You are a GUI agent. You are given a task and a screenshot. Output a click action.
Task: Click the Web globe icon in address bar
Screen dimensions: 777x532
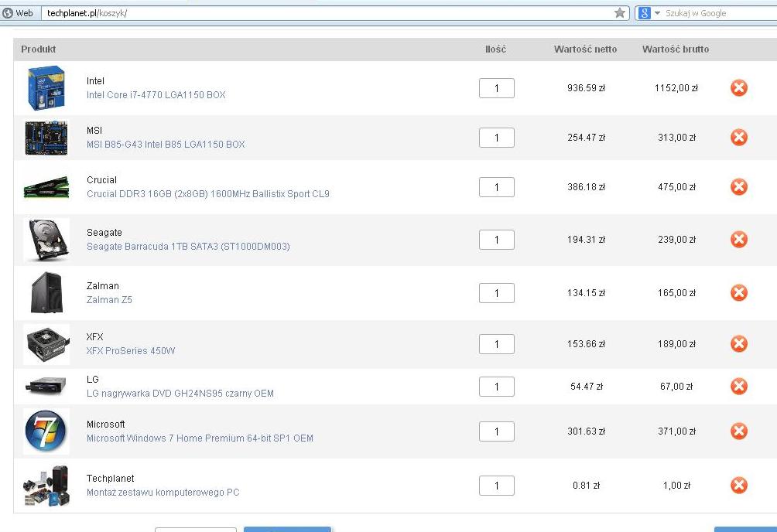[x=8, y=13]
